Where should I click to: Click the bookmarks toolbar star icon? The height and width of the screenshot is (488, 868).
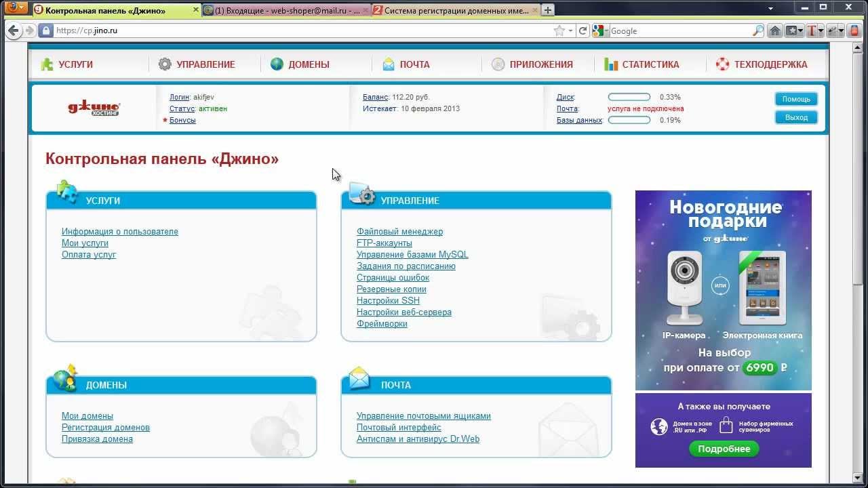(791, 30)
